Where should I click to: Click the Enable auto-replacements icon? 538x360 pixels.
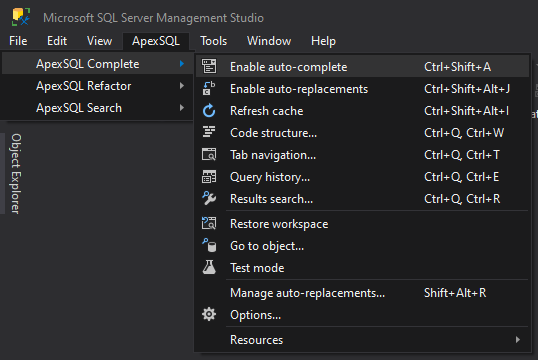coord(209,88)
